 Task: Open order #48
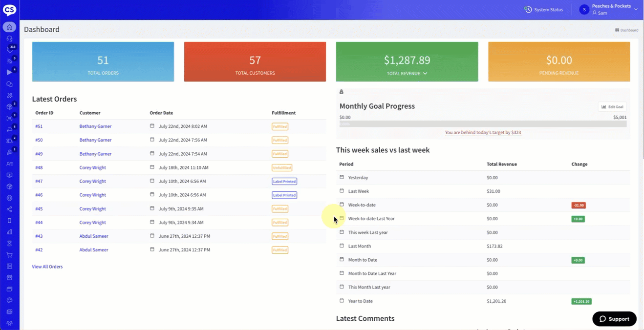[39, 167]
